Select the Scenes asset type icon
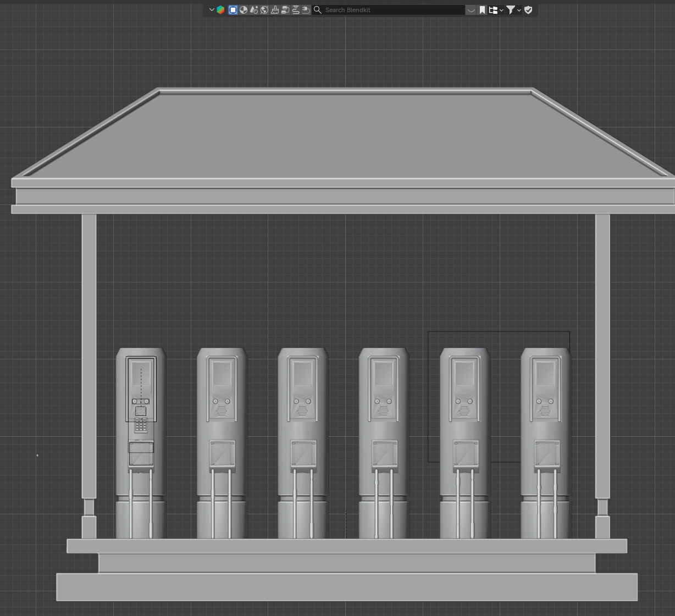675x616 pixels. 254,10
